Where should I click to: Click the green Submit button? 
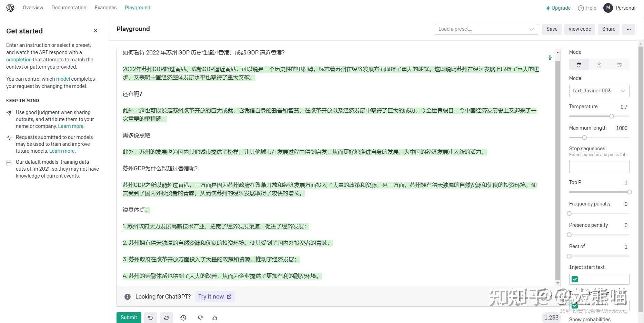tap(129, 317)
